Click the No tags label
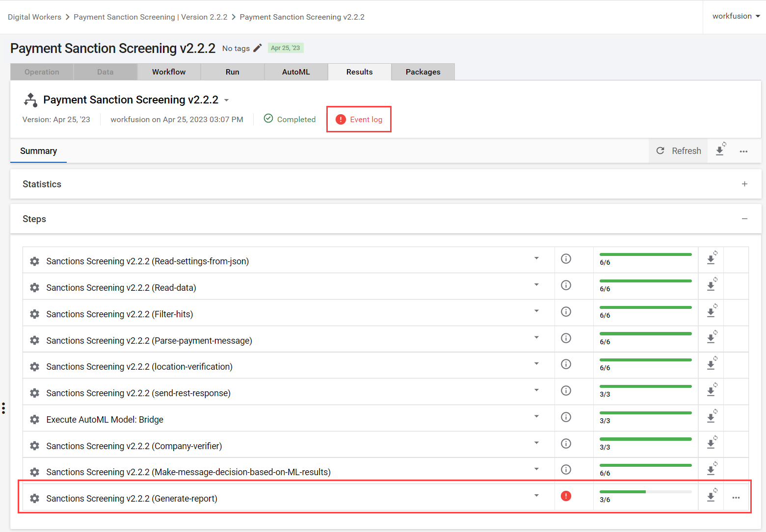 tap(236, 49)
